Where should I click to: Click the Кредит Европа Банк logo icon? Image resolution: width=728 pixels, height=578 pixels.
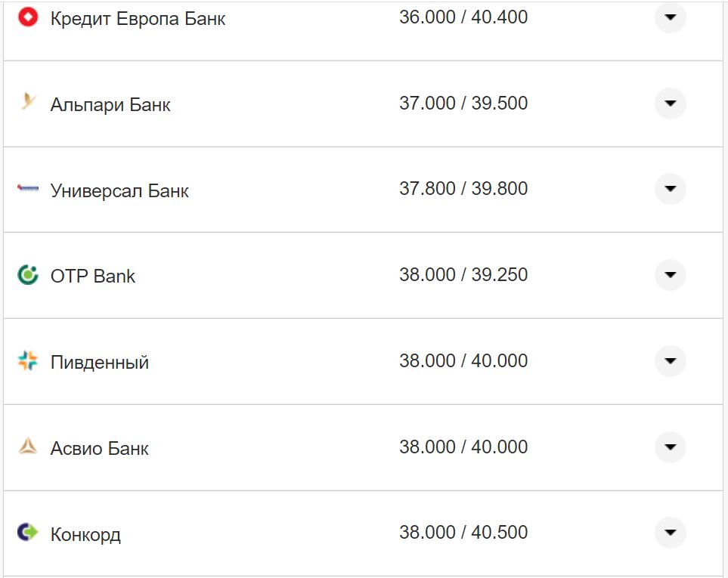[x=28, y=17]
